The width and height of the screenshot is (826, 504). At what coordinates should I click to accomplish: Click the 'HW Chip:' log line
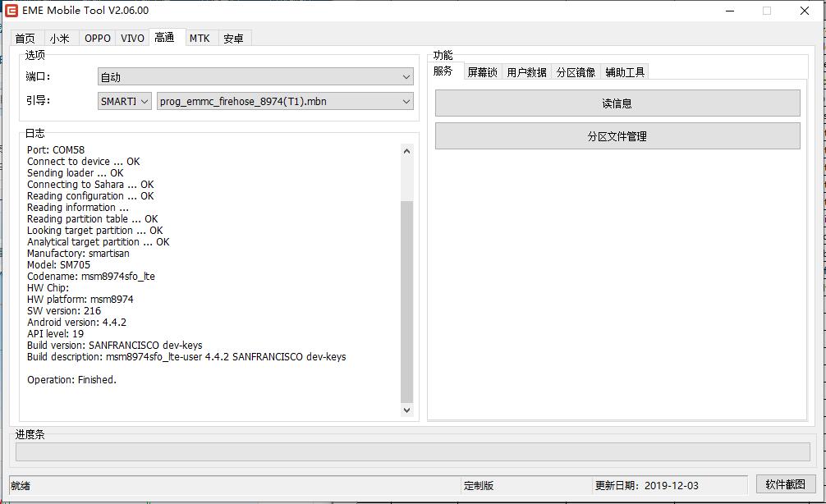click(x=48, y=288)
